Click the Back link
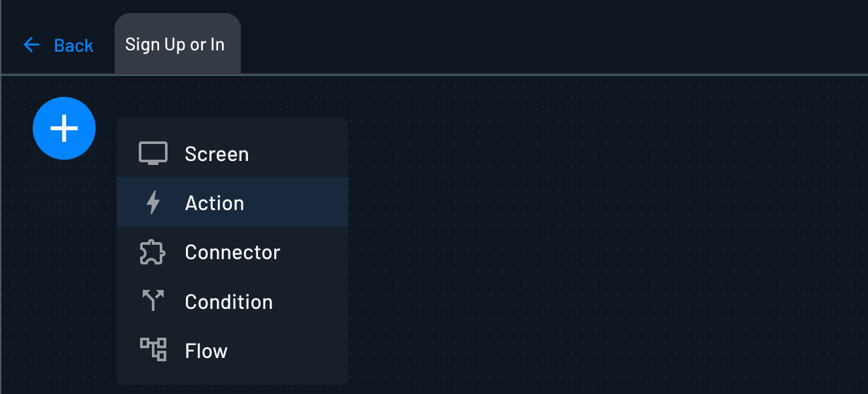This screenshot has width=868, height=394. pos(73,45)
